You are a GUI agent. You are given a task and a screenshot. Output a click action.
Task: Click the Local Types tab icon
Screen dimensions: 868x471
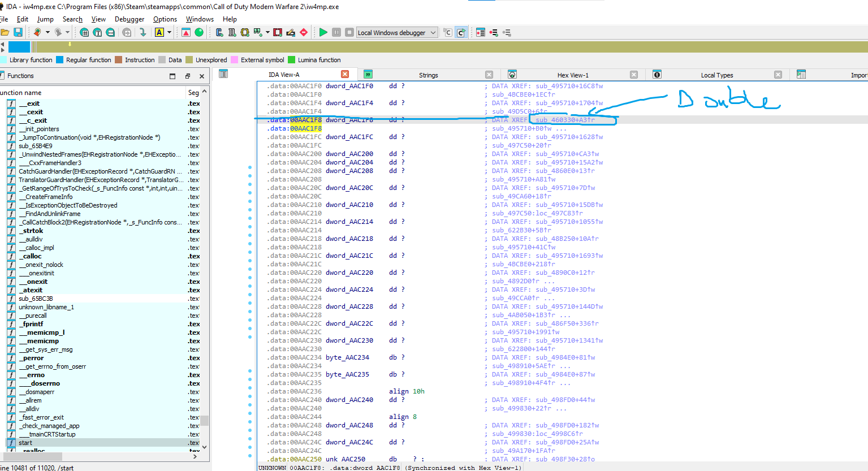pos(657,74)
